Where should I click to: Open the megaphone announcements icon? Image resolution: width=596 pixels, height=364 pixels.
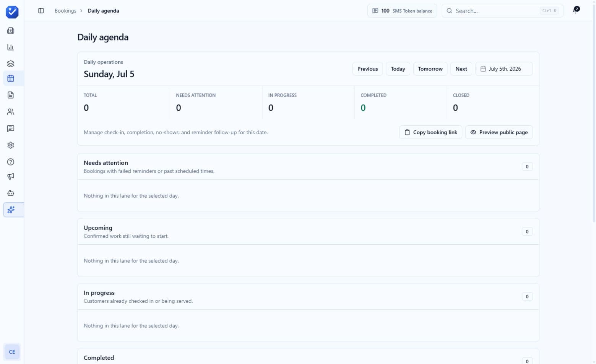tap(11, 176)
